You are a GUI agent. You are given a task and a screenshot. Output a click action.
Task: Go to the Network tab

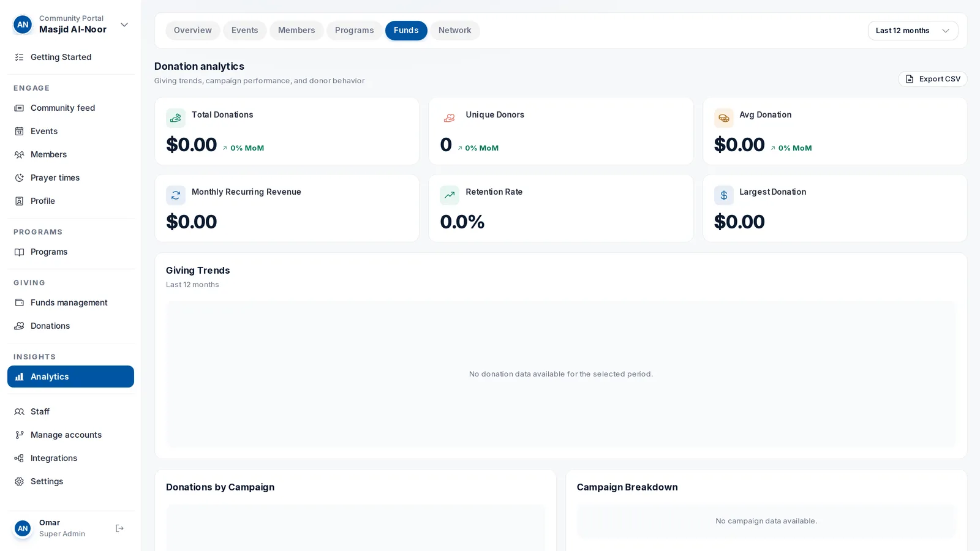click(454, 31)
